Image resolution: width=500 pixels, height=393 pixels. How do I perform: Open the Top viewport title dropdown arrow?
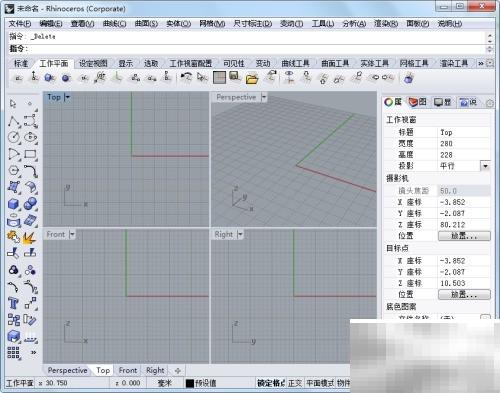68,97
